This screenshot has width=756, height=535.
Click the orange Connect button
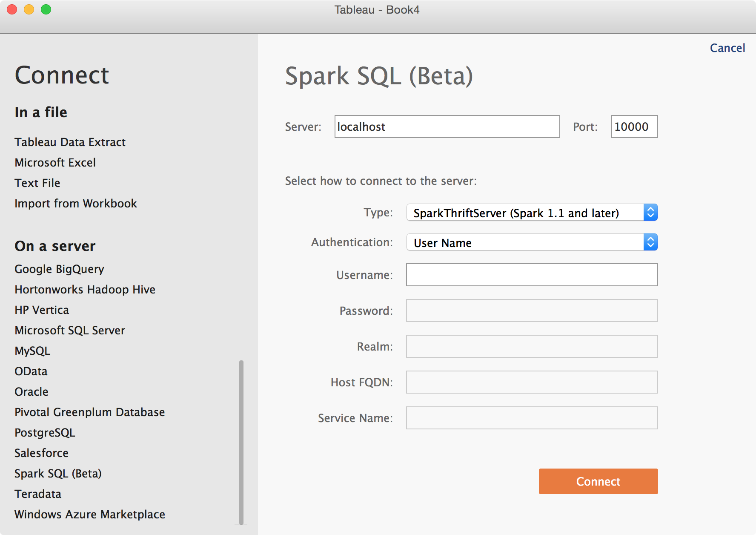[598, 481]
